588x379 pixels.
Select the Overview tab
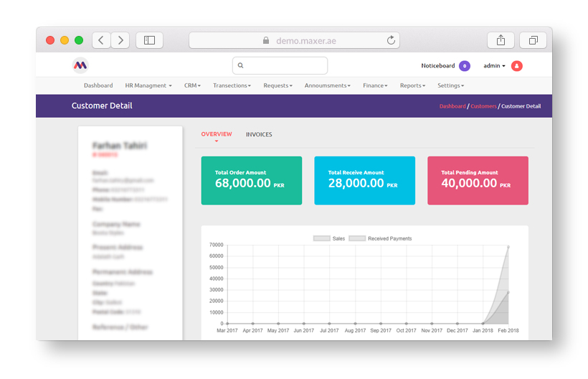coord(217,134)
